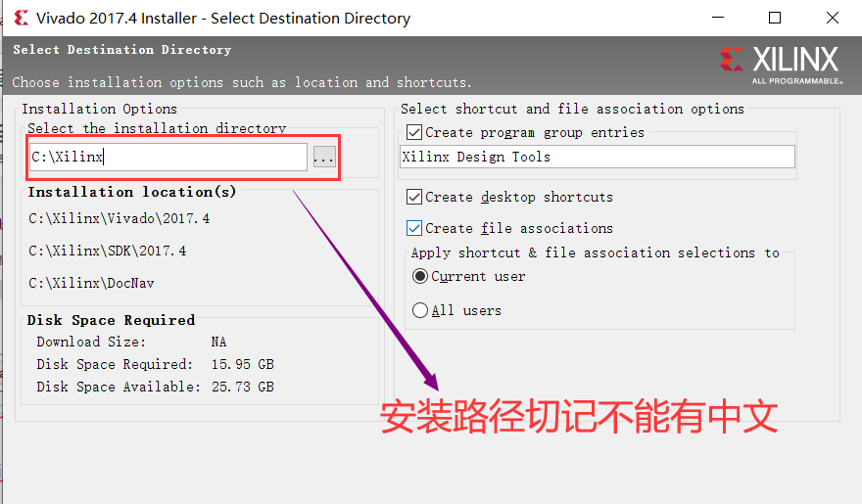Select the Current user radio button
This screenshot has height=504, width=862.
[x=420, y=277]
